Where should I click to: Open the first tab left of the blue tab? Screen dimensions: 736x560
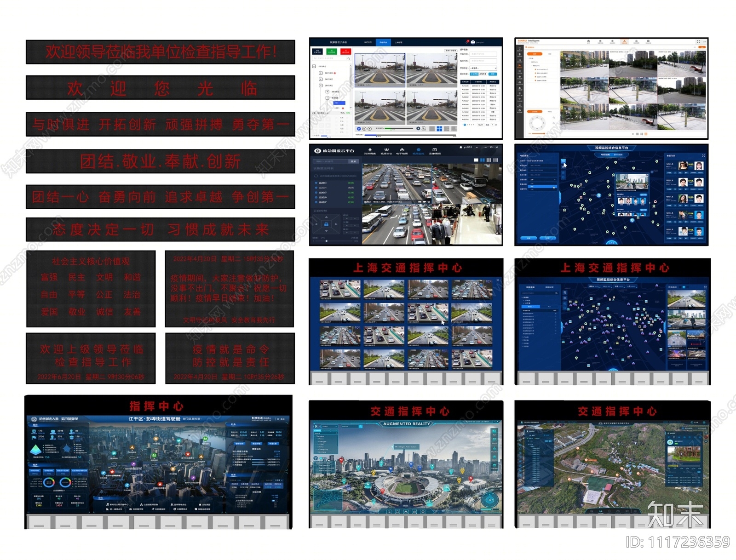tap(368, 42)
